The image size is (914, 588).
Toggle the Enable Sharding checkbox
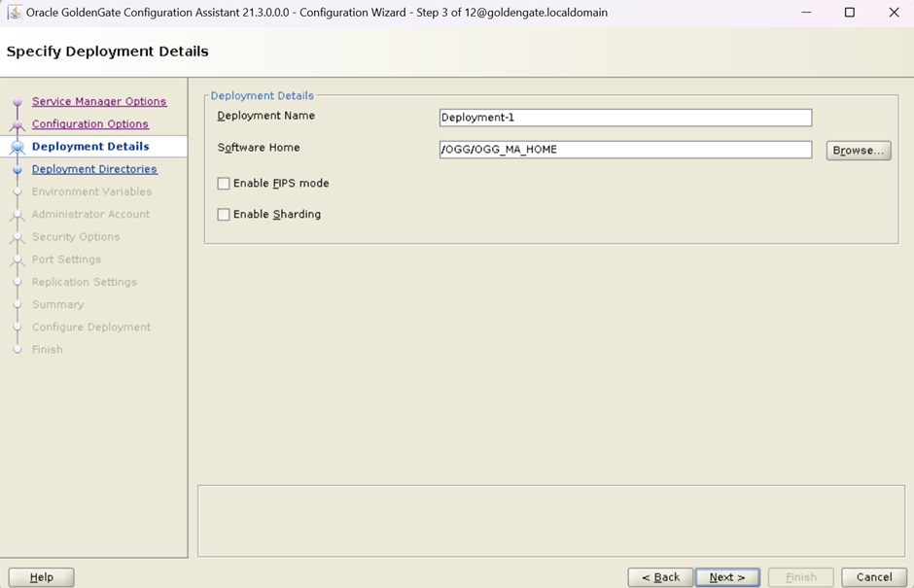pyautogui.click(x=224, y=215)
